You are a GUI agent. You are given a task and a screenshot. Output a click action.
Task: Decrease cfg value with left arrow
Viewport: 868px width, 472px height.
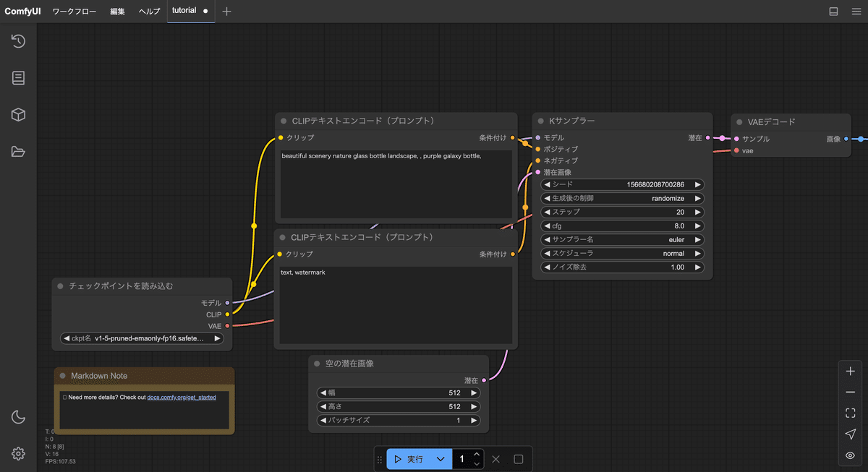(547, 226)
